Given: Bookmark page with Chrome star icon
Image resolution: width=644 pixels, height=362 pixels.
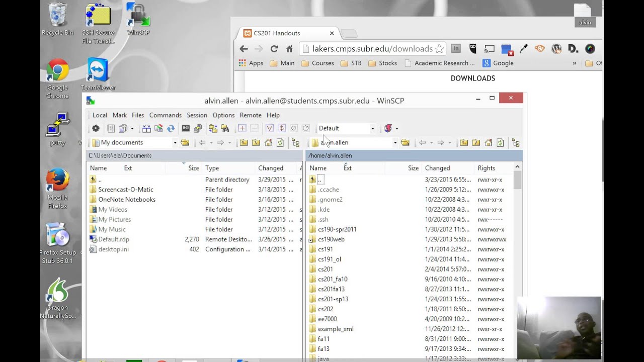Looking at the screenshot, I should tap(439, 49).
